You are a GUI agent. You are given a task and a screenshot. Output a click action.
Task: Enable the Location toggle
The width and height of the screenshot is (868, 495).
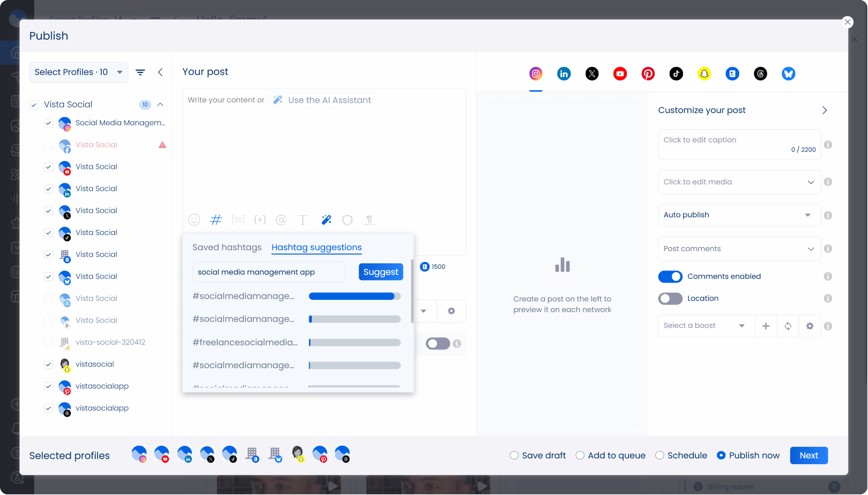click(670, 299)
